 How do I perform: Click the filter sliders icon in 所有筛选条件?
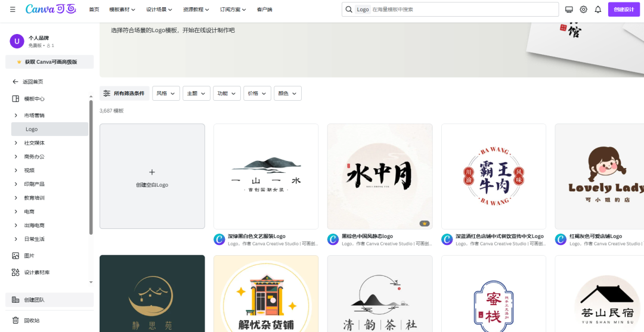(107, 93)
